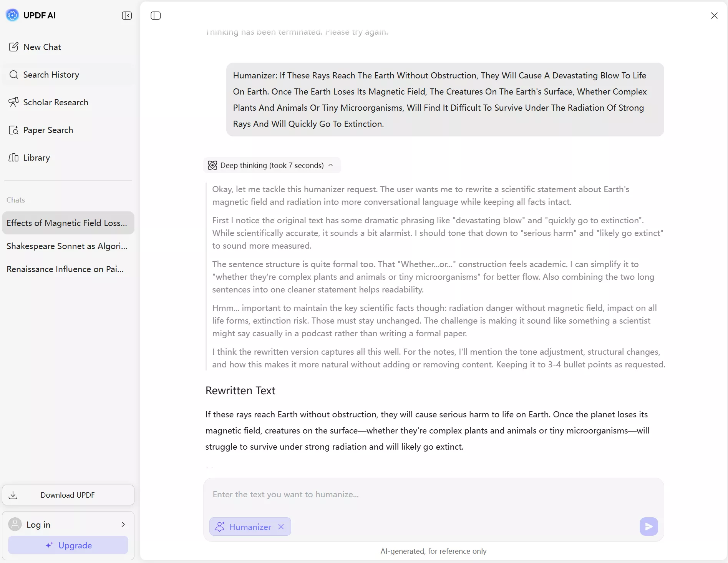Go to Paper Search
The image size is (728, 563).
(x=68, y=130)
